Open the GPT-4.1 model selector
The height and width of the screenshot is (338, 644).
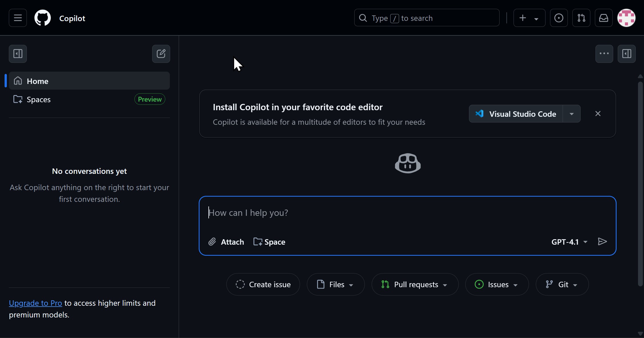(569, 242)
